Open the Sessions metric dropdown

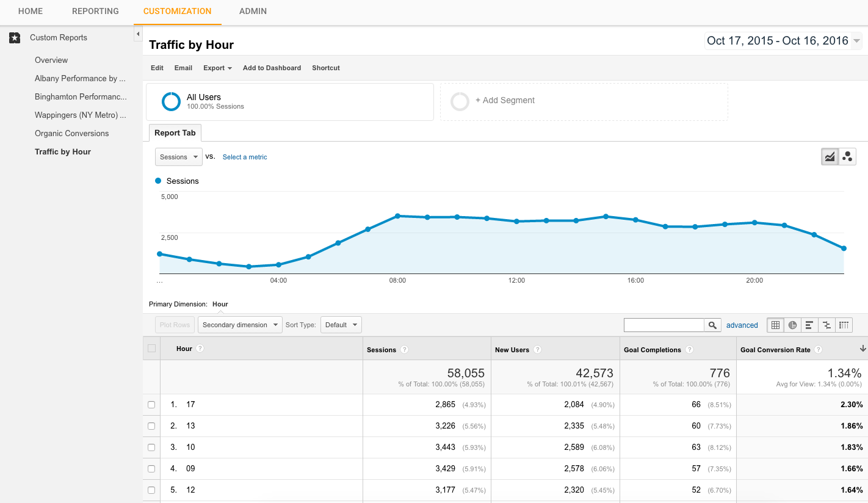[178, 157]
